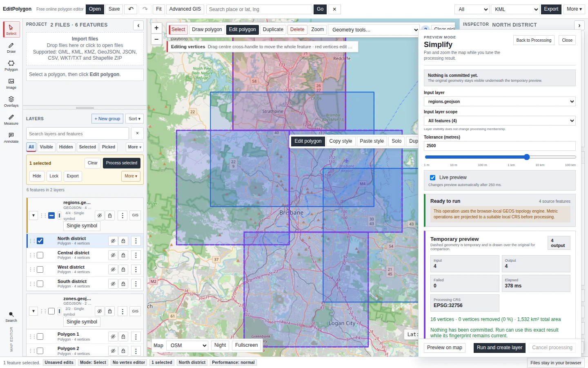Screen dimensions: 588x368
Task: Open regions.geojson three-dot menu
Action: coord(122,215)
